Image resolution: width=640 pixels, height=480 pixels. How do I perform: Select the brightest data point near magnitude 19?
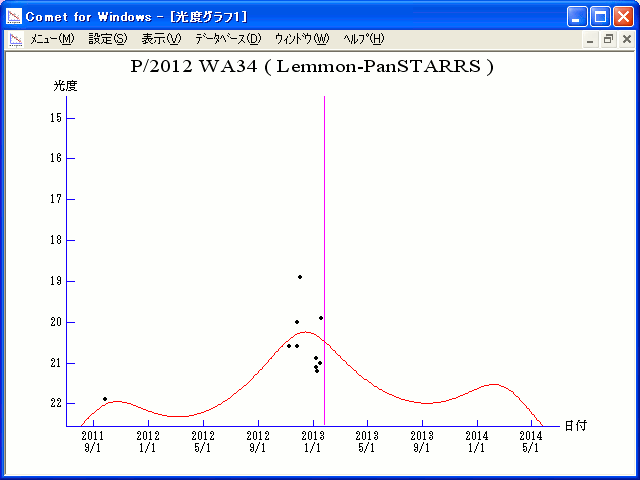click(x=300, y=277)
